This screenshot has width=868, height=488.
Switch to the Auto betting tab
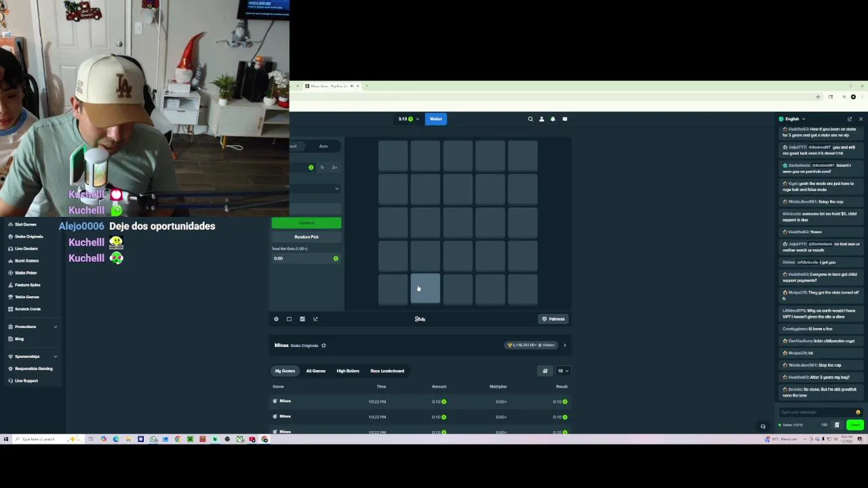click(323, 146)
